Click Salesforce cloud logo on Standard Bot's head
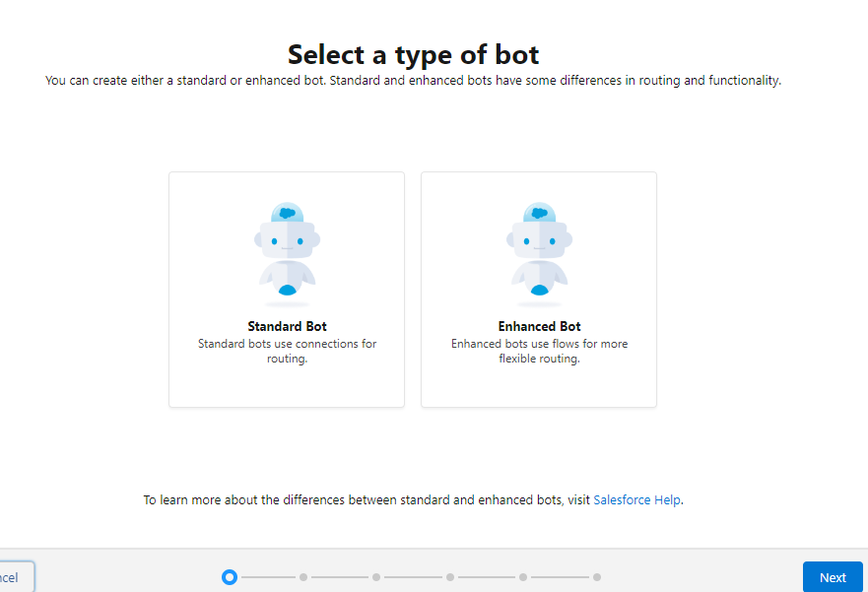This screenshot has height=592, width=868. 287,212
